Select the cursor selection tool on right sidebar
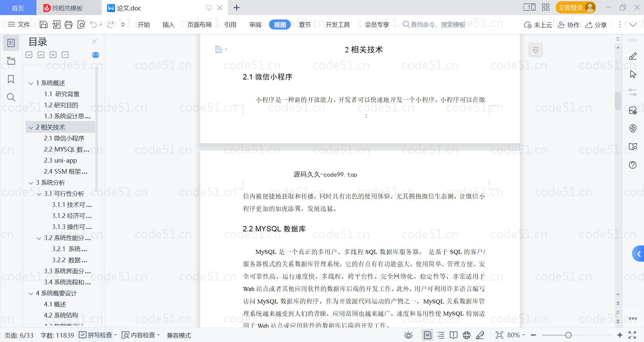 [x=633, y=74]
